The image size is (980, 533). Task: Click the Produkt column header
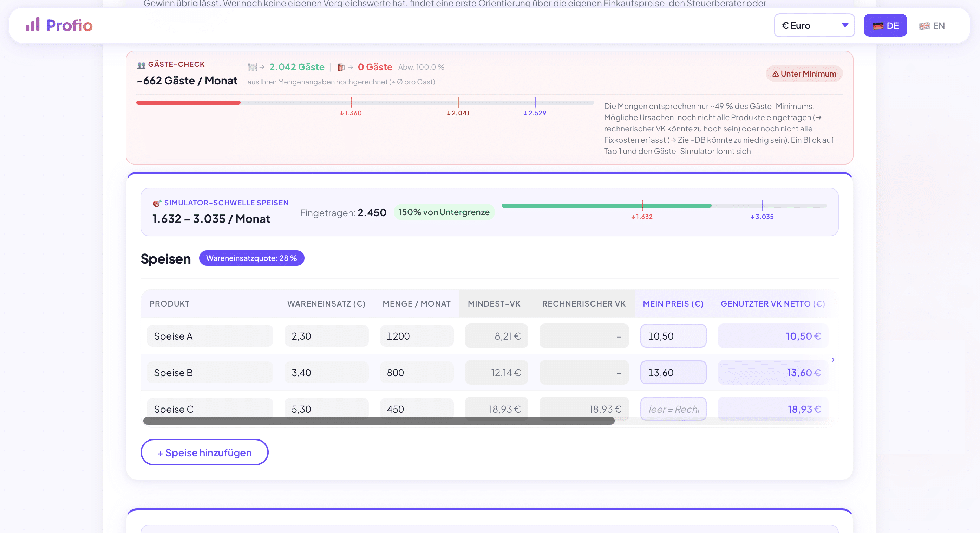[x=169, y=304]
